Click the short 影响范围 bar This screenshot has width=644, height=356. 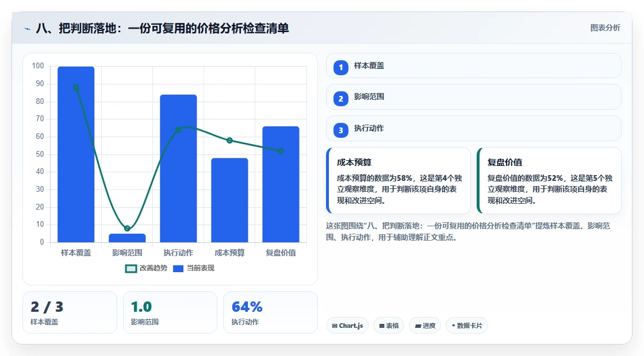click(127, 238)
